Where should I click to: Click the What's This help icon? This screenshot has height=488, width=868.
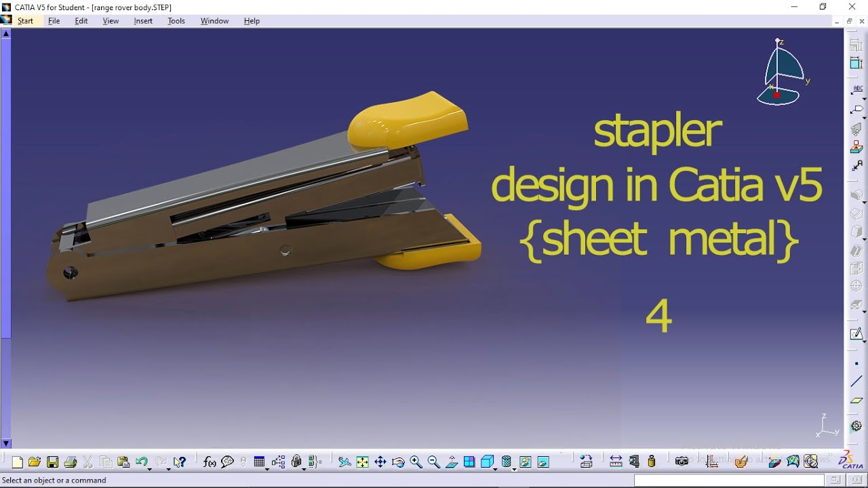(x=179, y=462)
